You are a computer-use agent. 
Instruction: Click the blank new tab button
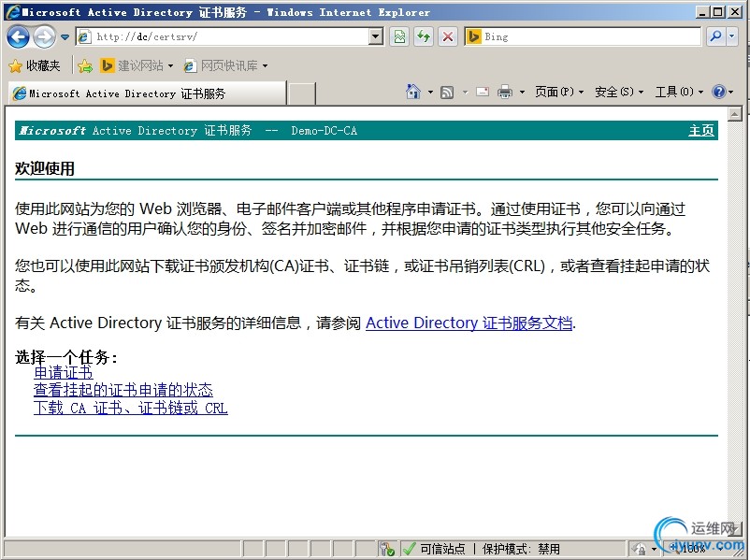[x=302, y=93]
